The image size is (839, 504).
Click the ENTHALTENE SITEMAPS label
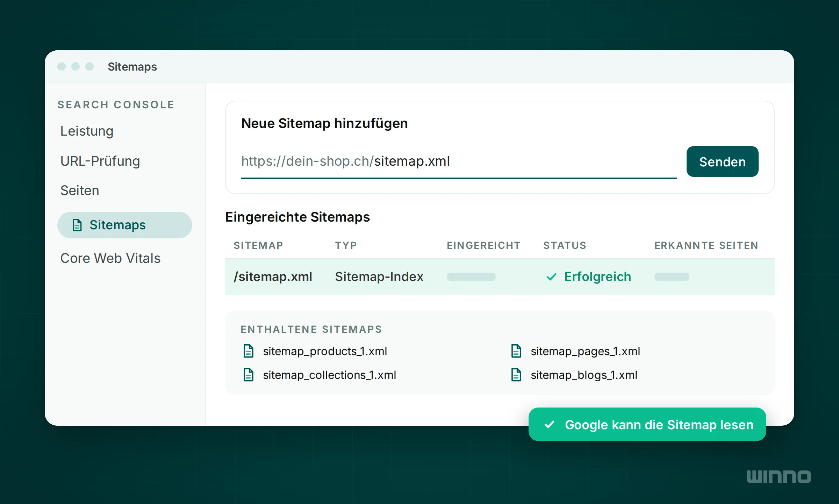311,329
